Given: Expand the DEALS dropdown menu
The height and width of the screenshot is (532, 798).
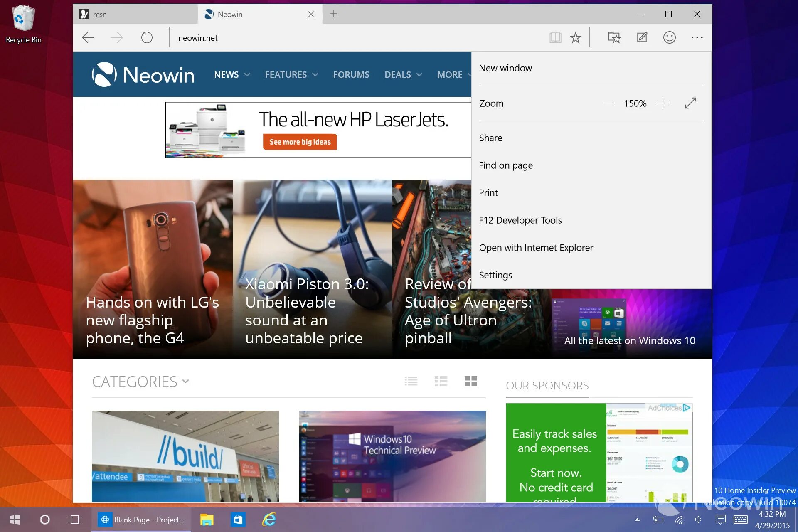Looking at the screenshot, I should [403, 75].
